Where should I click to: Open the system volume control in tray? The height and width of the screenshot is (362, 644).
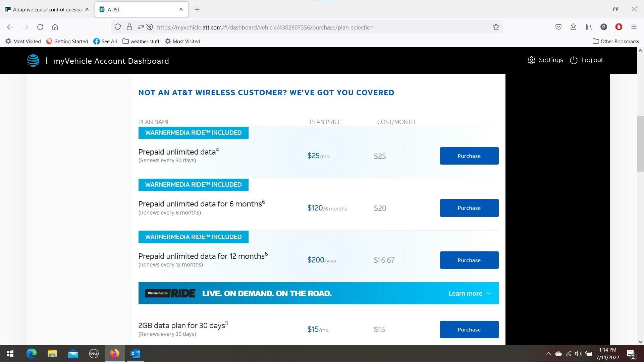point(578,354)
